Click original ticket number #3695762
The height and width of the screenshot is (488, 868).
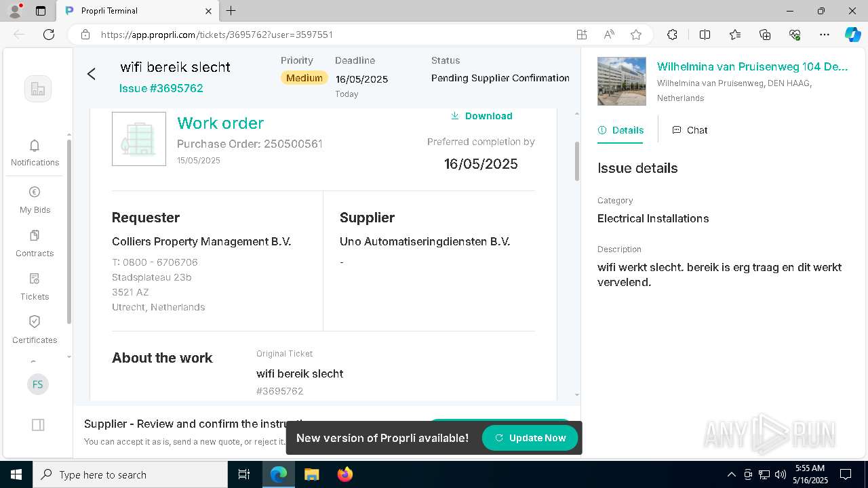pos(279,391)
